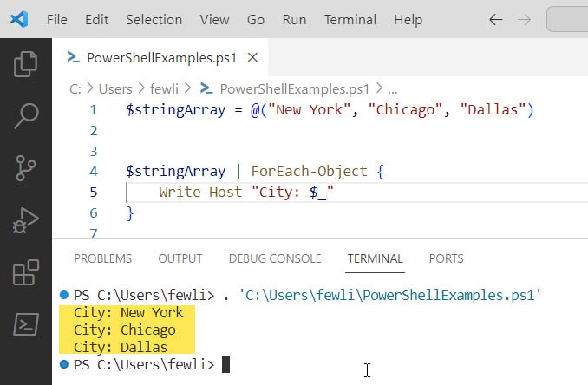Click the blue command decoration on last prompt
The image size is (588, 385).
64,364
